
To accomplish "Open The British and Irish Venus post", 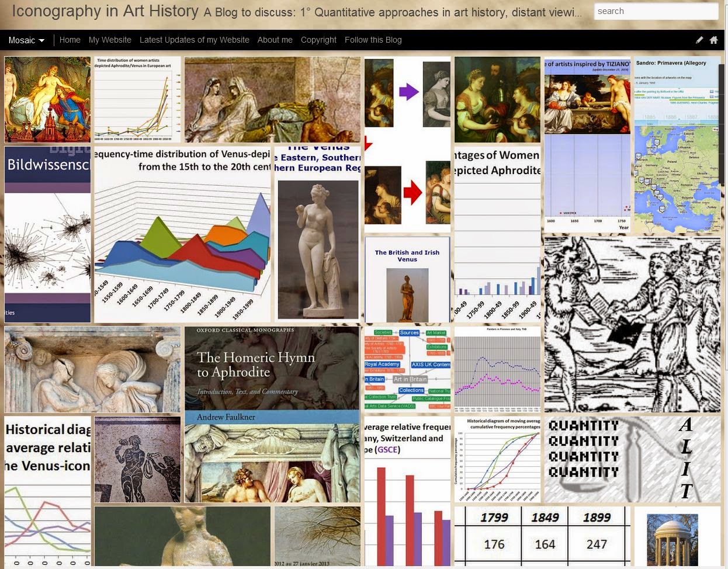I will (x=407, y=279).
